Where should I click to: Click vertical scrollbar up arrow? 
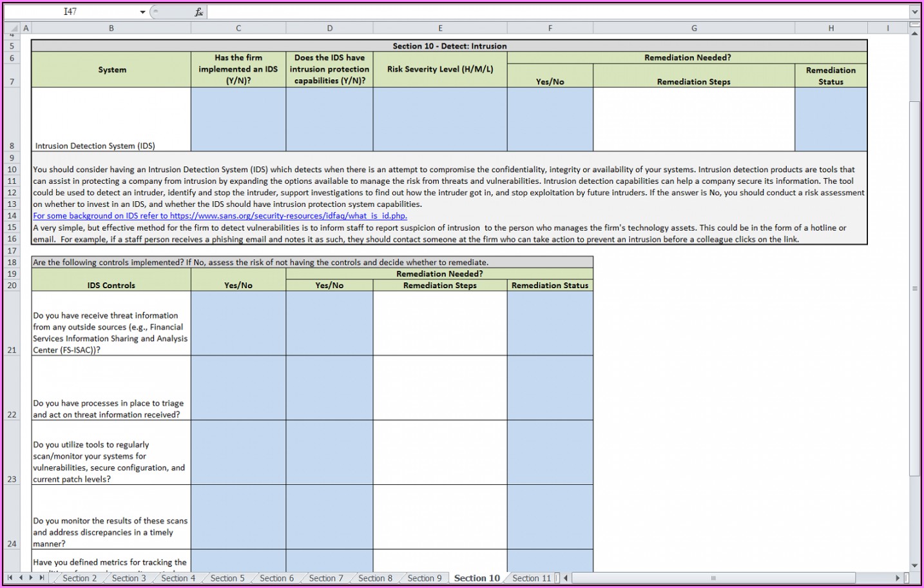pos(914,34)
